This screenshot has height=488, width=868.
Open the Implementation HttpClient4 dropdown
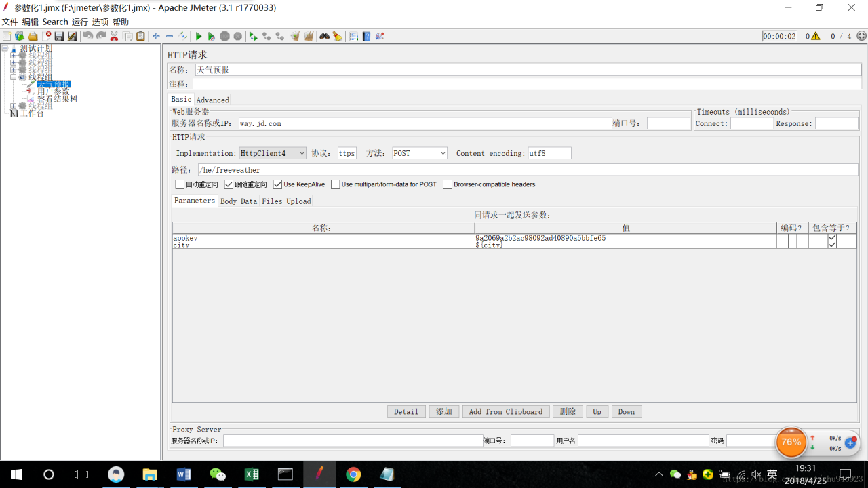tap(273, 153)
